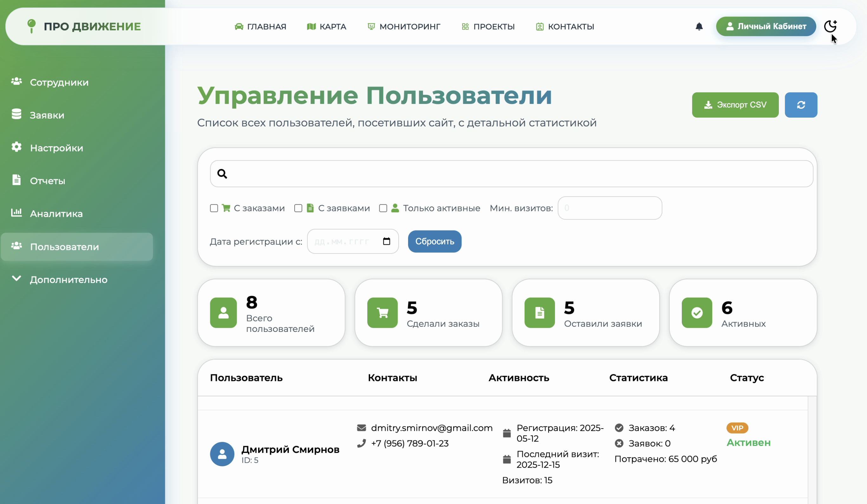
Task: Open Настройки via the gear icon
Action: click(16, 147)
